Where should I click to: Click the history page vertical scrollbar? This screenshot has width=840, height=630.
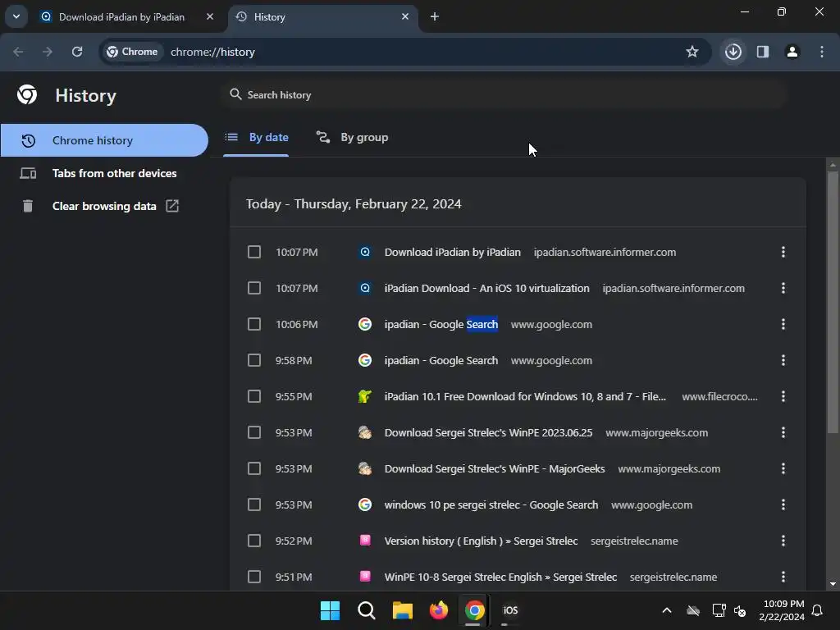[833, 303]
